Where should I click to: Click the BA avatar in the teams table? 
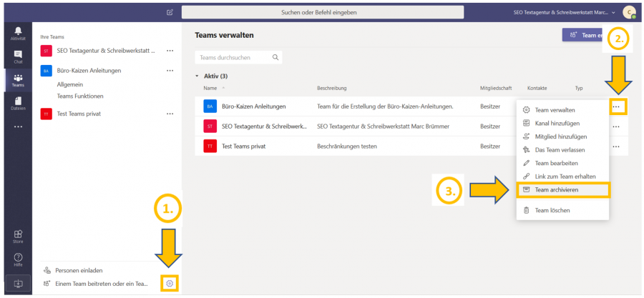click(x=210, y=106)
